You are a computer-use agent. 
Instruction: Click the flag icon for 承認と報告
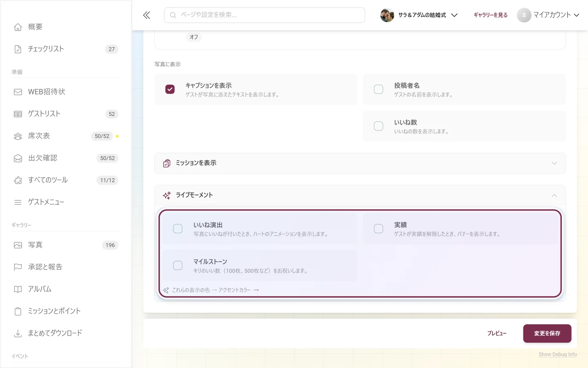pyautogui.click(x=18, y=267)
